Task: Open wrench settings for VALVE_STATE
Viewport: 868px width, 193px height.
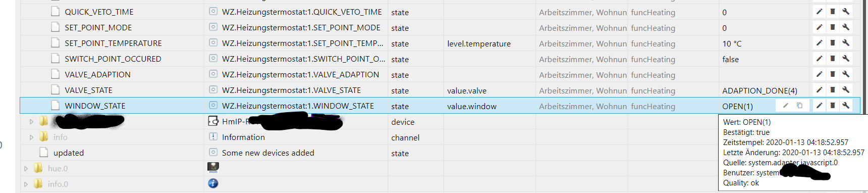Action: tap(846, 90)
